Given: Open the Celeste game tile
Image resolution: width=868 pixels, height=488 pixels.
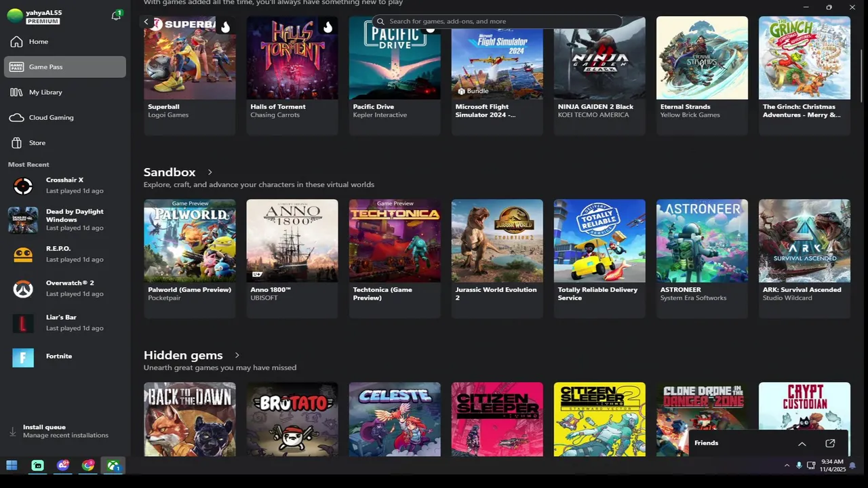Looking at the screenshot, I should tap(395, 419).
